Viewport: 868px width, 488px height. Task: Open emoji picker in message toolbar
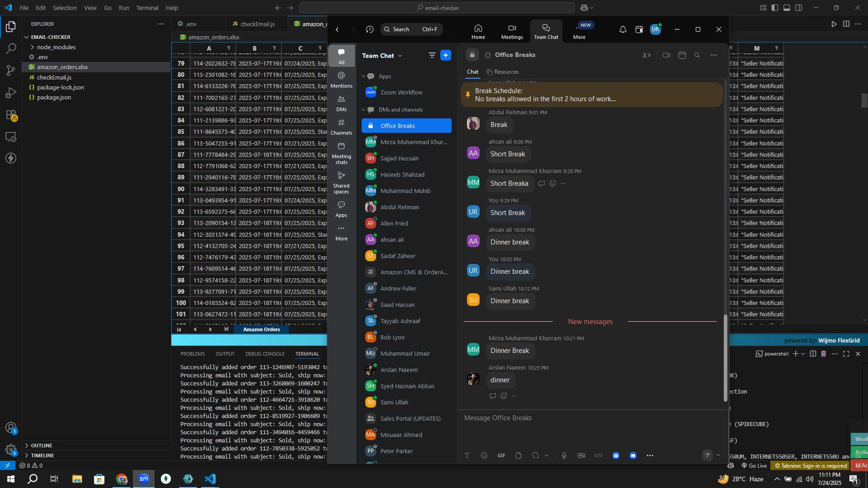coord(484,455)
